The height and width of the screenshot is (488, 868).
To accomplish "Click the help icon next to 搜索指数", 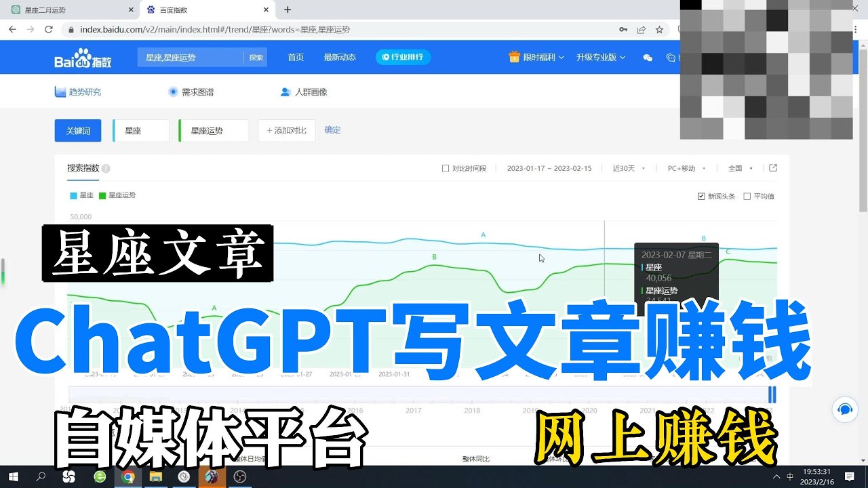I will coord(106,168).
